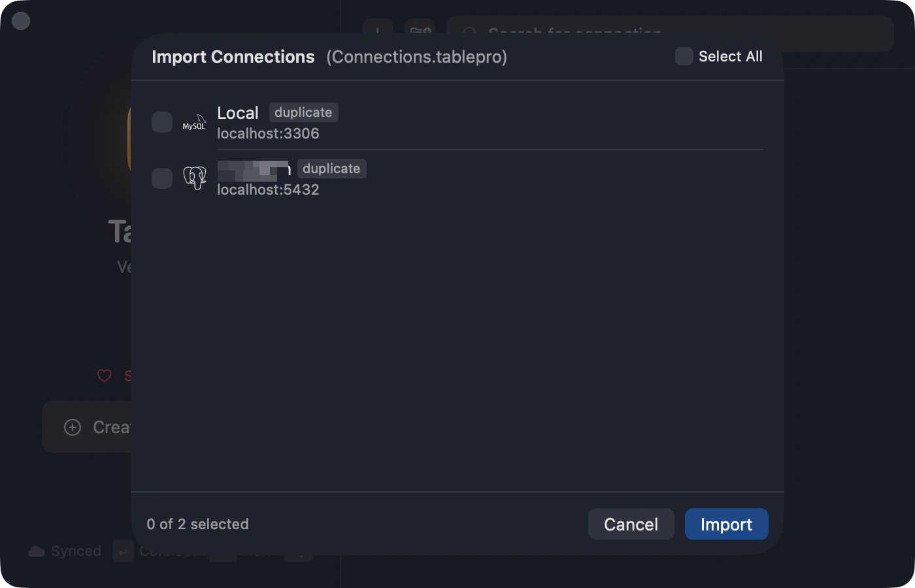The width and height of the screenshot is (915, 588).
Task: Click the duplicate badge on the PostgreSQL row
Action: (x=331, y=169)
